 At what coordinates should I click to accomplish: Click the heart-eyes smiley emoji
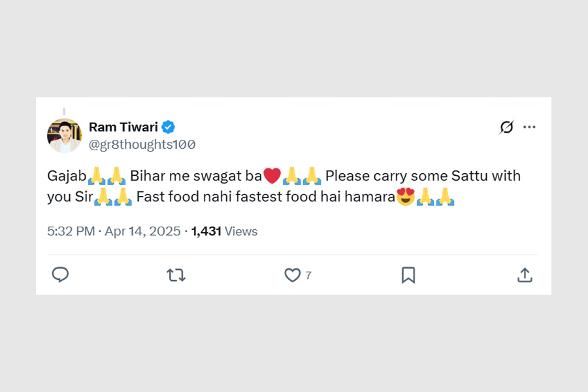(406, 197)
